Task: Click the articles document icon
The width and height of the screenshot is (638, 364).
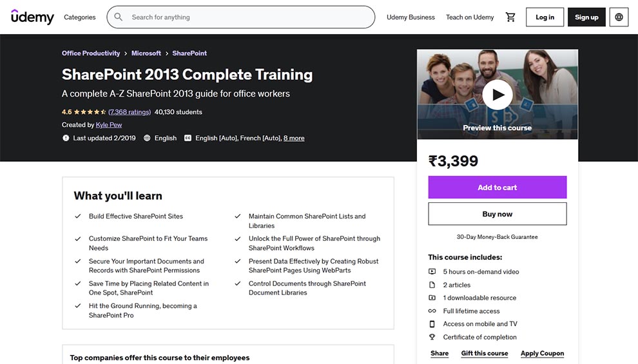Action: [432, 285]
